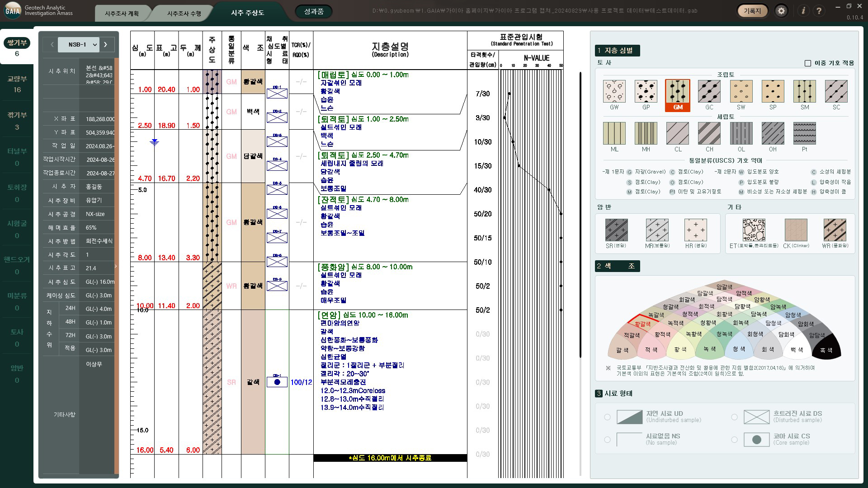Pick the 흑색 black color swatch
This screenshot has height=488, width=868.
826,350
